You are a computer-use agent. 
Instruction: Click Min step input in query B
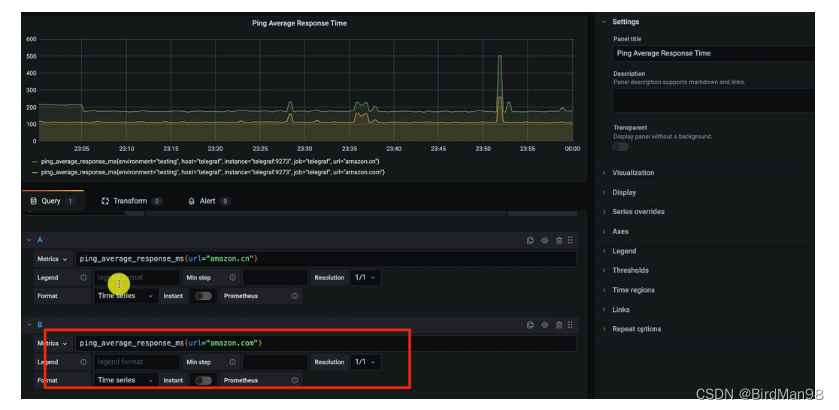pos(275,362)
